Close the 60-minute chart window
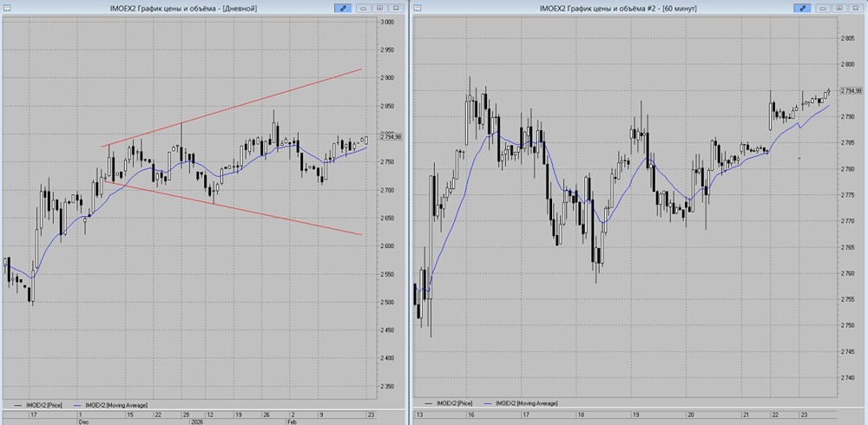Viewport: 868px width, 425px height. point(855,8)
